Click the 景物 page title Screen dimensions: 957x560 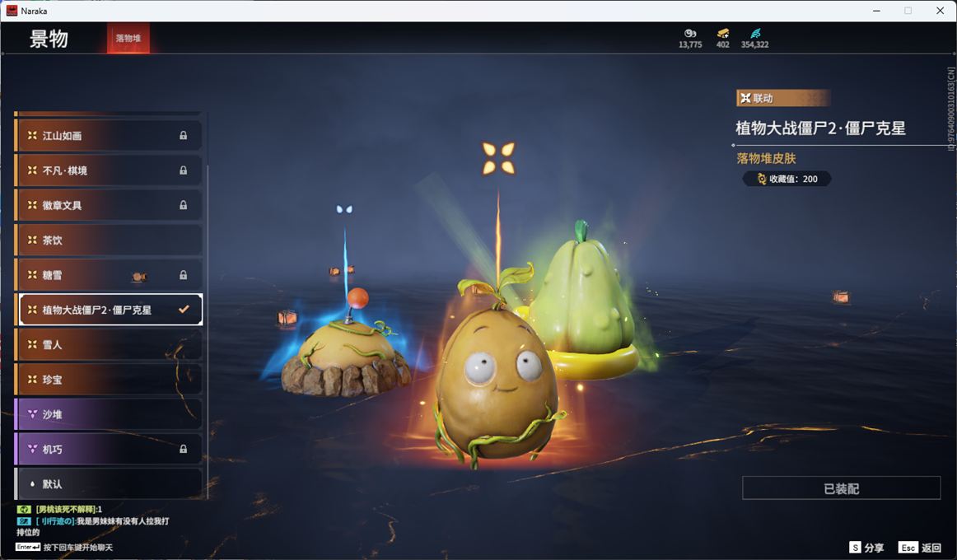pyautogui.click(x=49, y=39)
